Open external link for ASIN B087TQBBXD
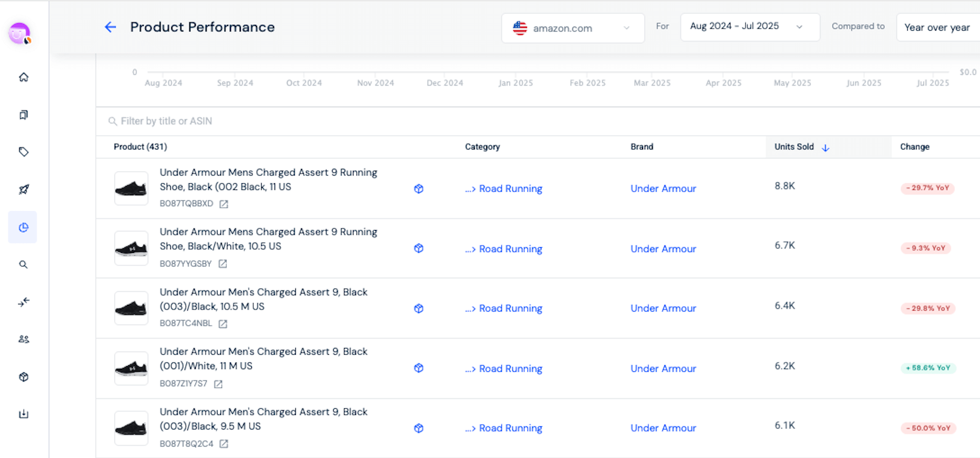 click(x=224, y=204)
